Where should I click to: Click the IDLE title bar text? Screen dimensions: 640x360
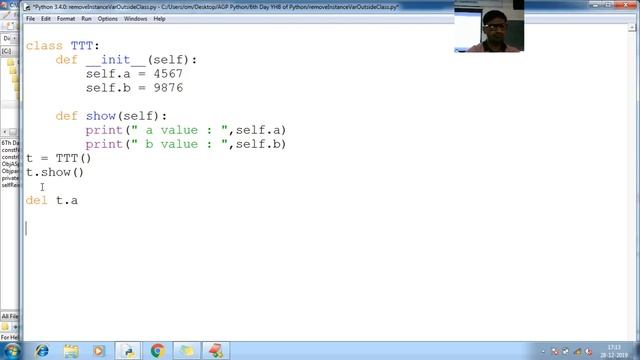[216, 7]
